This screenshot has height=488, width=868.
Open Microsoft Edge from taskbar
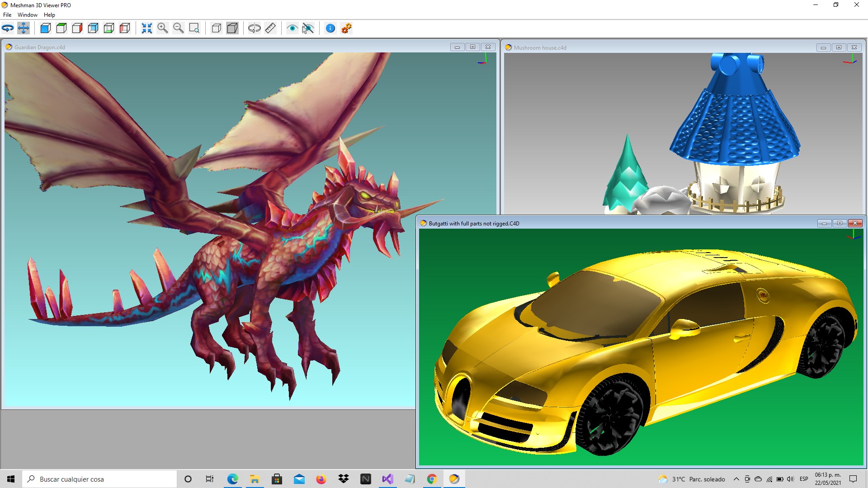point(233,479)
